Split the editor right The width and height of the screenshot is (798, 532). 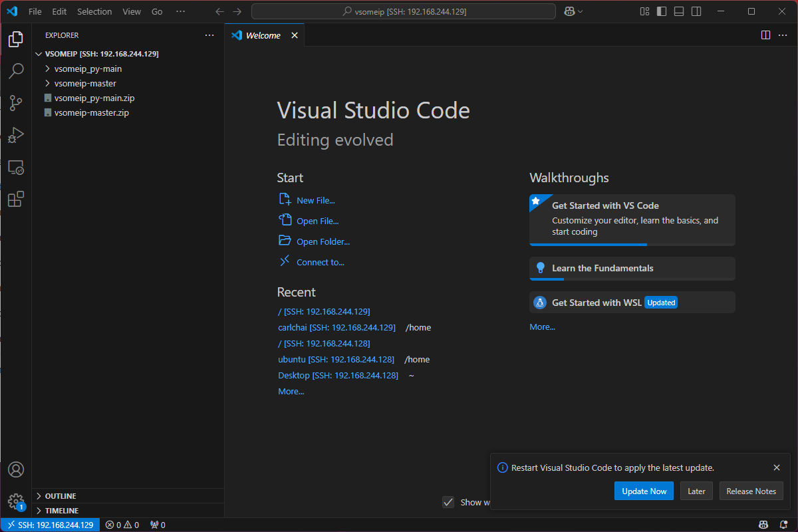765,35
